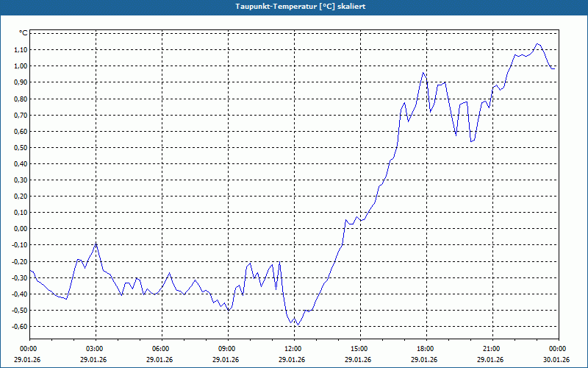Select the y-axis value "1,10"
This screenshot has height=368, width=588.
coord(21,50)
